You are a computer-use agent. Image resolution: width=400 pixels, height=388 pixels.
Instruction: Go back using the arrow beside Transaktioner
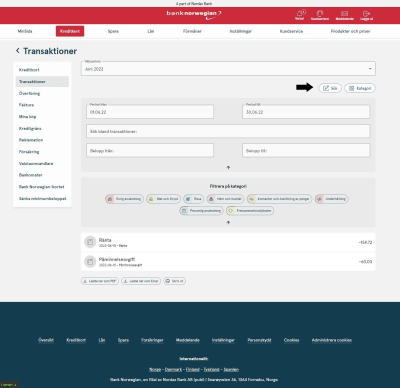tap(18, 51)
